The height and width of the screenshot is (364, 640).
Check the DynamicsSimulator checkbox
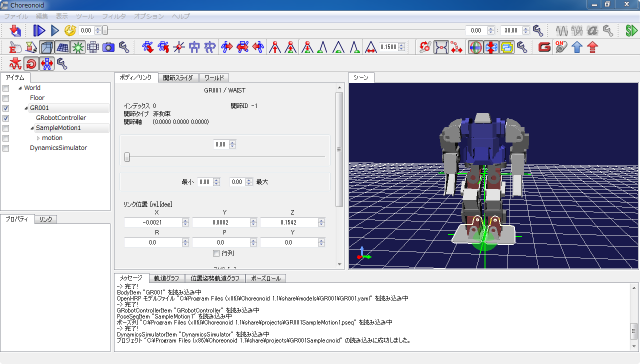(x=6, y=148)
